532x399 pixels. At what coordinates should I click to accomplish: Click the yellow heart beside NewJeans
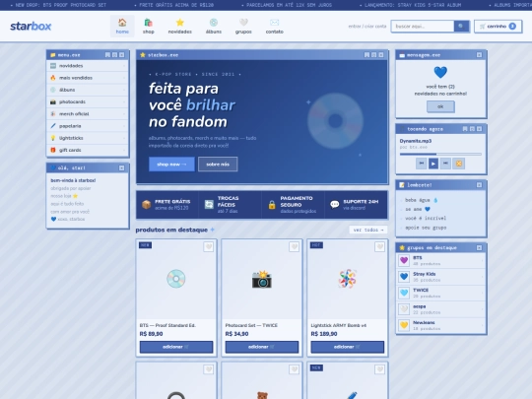(404, 325)
